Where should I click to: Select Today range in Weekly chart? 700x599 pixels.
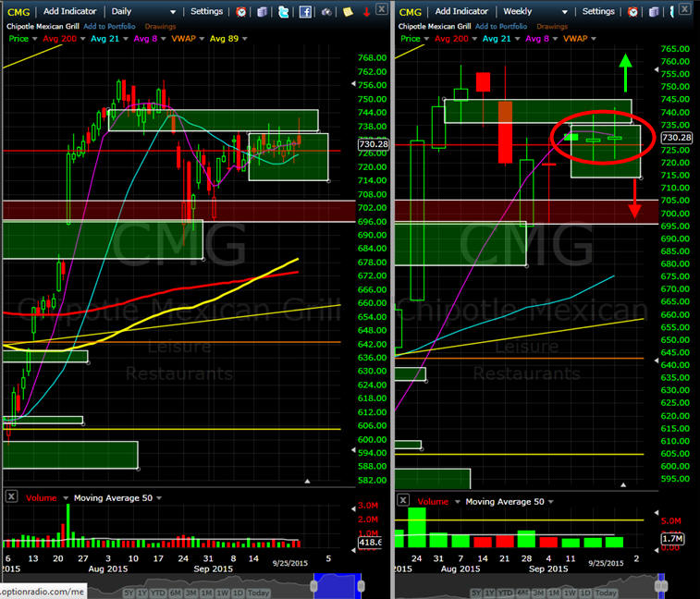606,593
